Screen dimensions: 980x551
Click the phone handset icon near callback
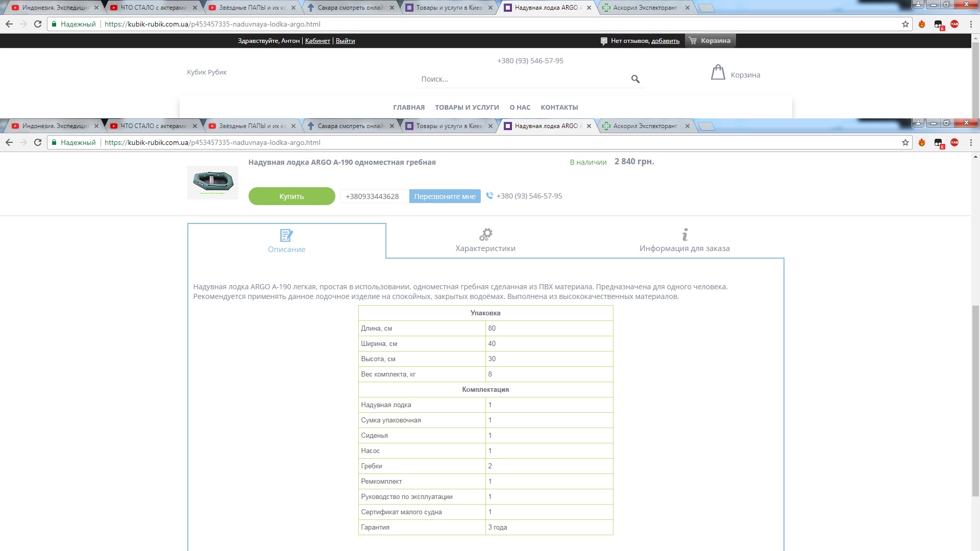click(489, 195)
